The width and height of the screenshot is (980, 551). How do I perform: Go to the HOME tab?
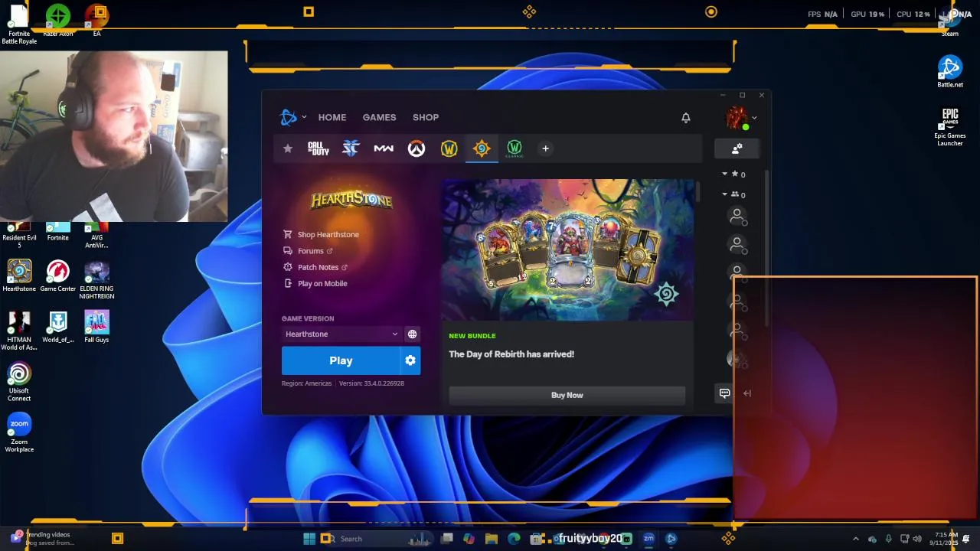[x=332, y=117]
